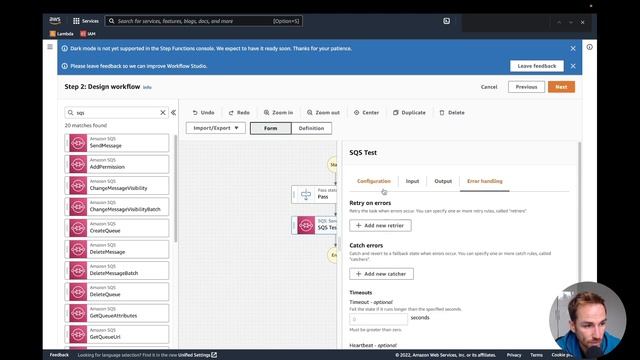
Task: Select the SQS AddPermission action
Action: tap(117, 164)
